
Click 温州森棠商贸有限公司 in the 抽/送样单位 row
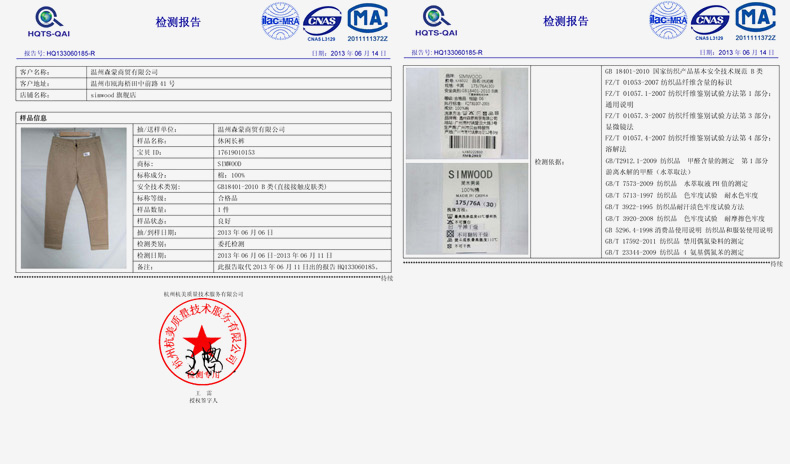pyautogui.click(x=251, y=129)
